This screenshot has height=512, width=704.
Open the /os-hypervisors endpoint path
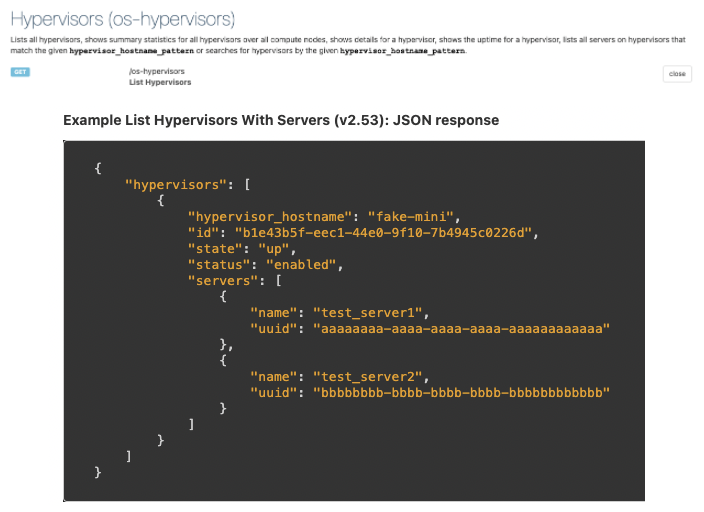[157, 71]
